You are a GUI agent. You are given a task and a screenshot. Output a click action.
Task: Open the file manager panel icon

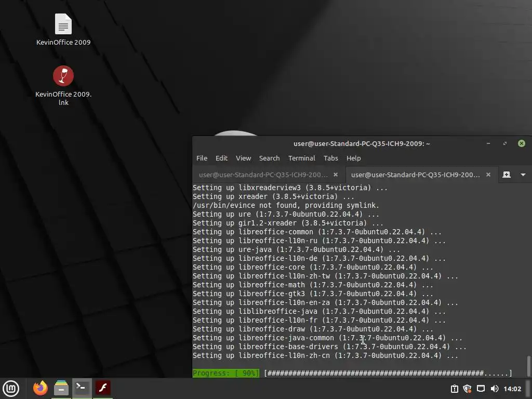pyautogui.click(x=61, y=388)
